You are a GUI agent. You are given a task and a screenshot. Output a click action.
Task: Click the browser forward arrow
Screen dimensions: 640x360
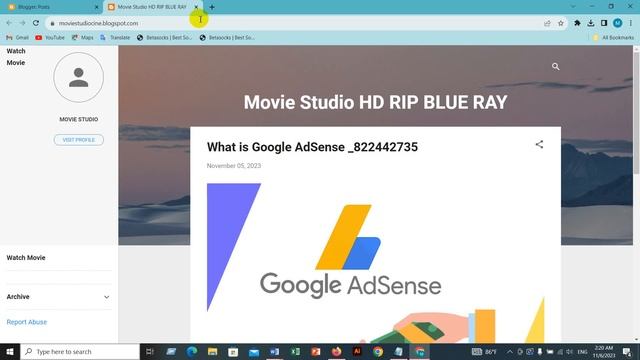click(22, 23)
